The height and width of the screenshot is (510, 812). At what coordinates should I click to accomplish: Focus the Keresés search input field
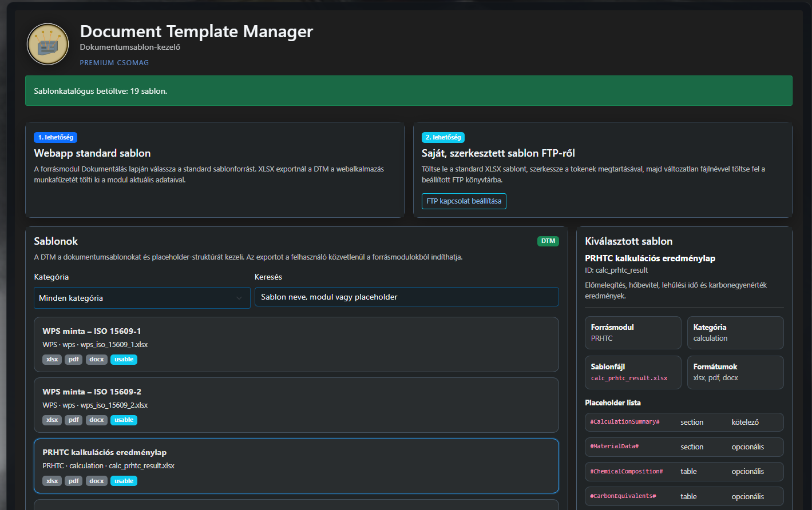pyautogui.click(x=406, y=297)
